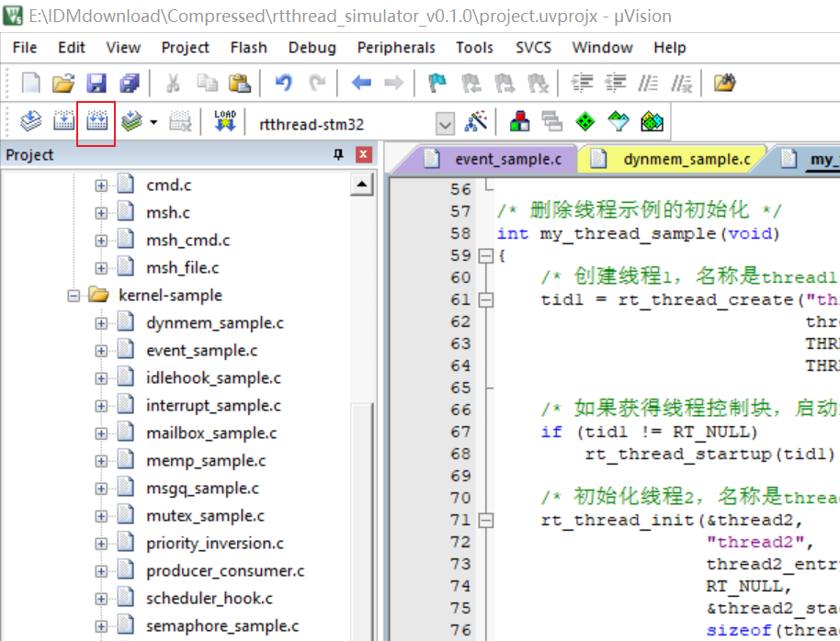Translate the current file
This screenshot has height=641, width=840.
click(x=30, y=121)
